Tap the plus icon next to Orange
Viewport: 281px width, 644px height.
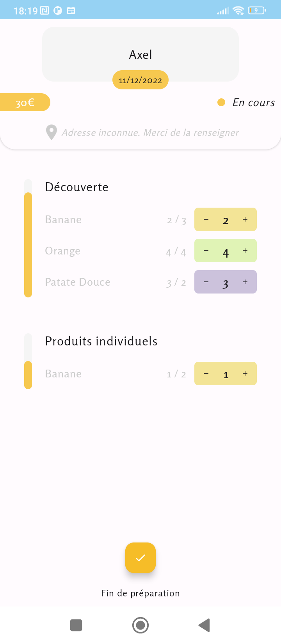tap(245, 251)
